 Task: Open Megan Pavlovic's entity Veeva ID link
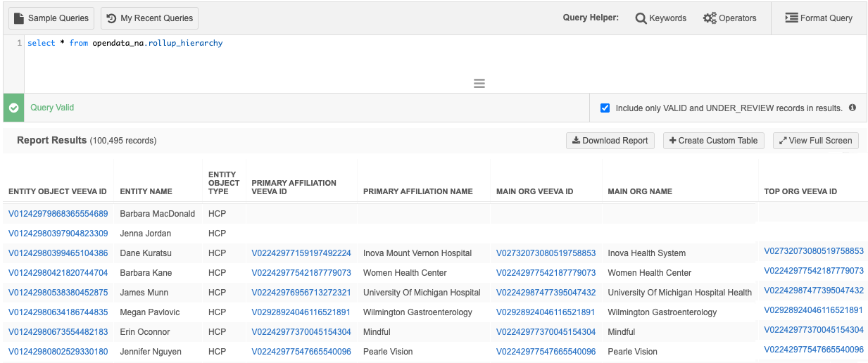point(58,312)
